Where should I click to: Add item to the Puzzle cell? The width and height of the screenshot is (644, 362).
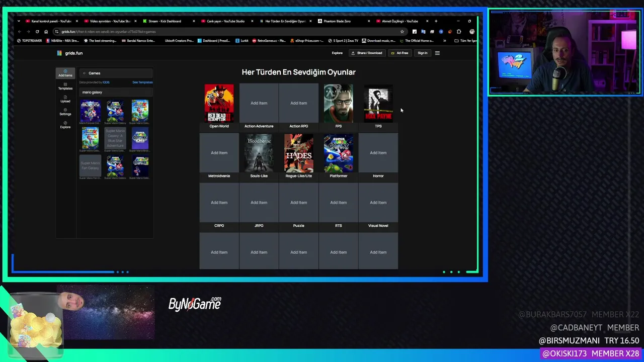tap(299, 203)
